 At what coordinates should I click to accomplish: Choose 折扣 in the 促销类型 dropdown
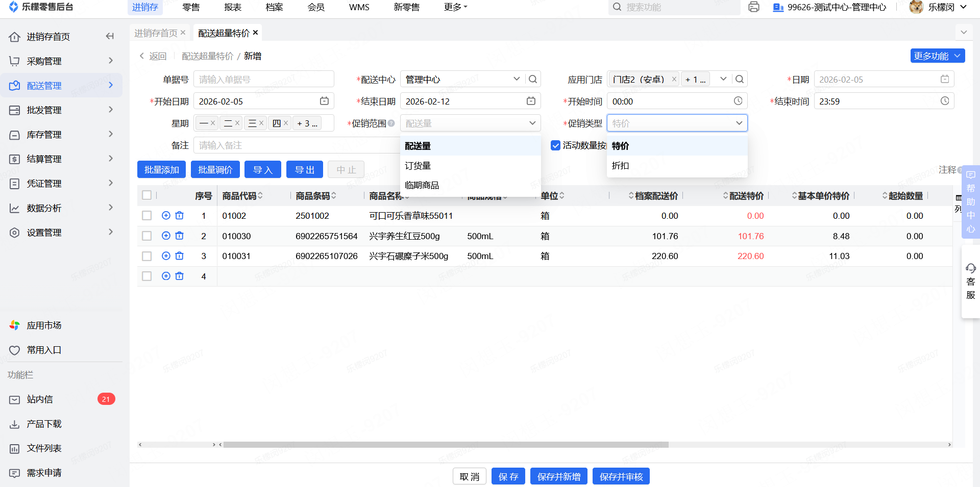tap(621, 166)
